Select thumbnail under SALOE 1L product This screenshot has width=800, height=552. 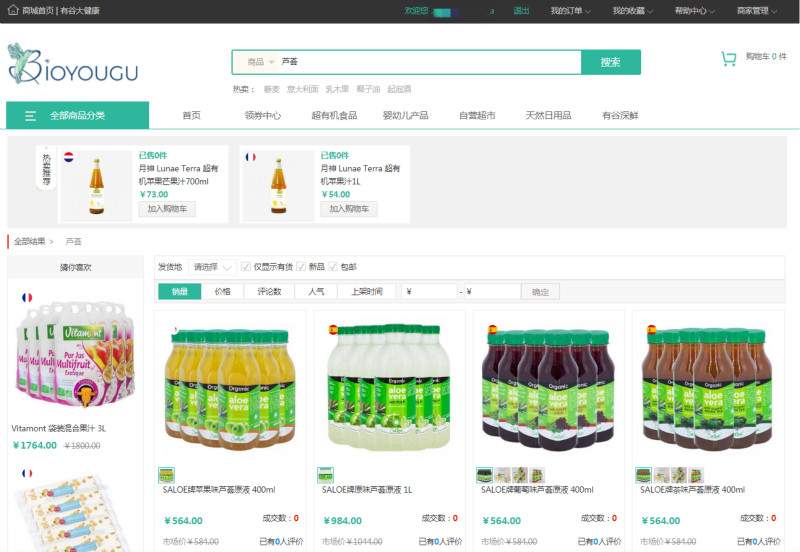326,475
